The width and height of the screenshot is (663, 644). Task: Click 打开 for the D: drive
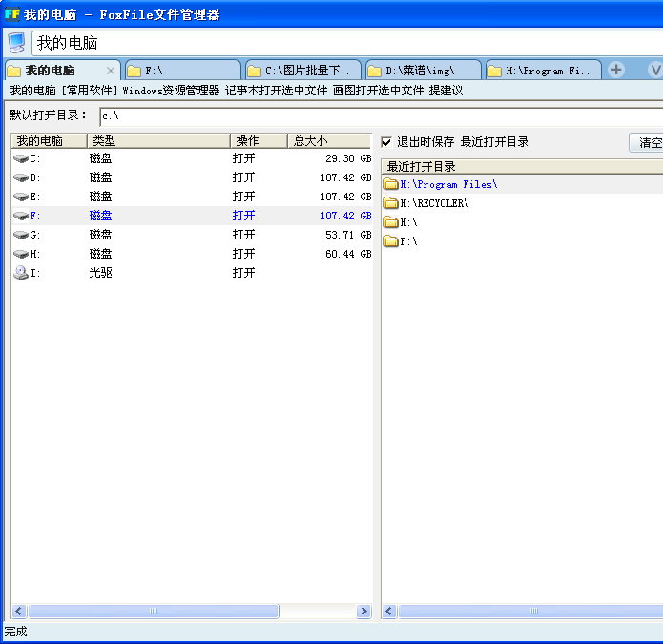coord(243,177)
